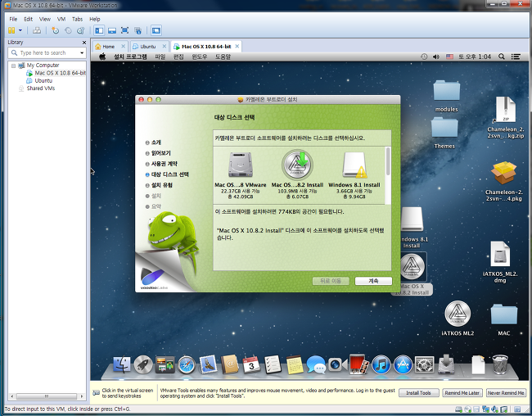Viewport: 532px width, 416px height.
Task: Switch to Unity mode
Action: [x=138, y=30]
